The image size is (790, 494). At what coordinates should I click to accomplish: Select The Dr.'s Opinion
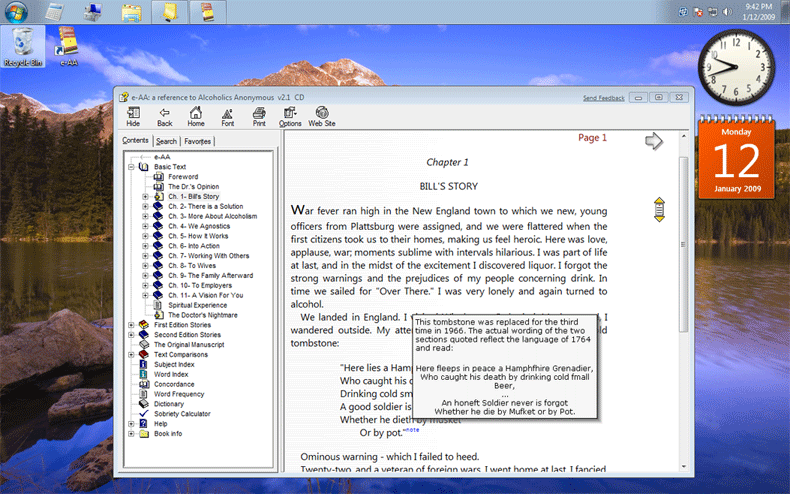coord(193,187)
